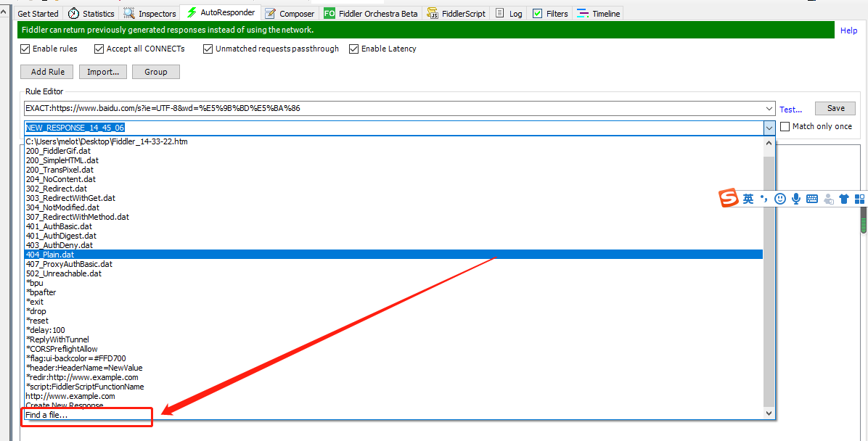
Task: Click the Group button
Action: point(156,72)
